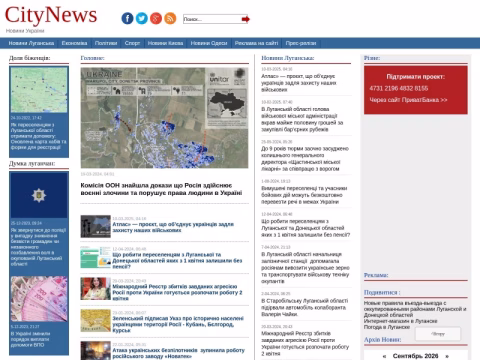Open the Економіка menu item

(74, 43)
